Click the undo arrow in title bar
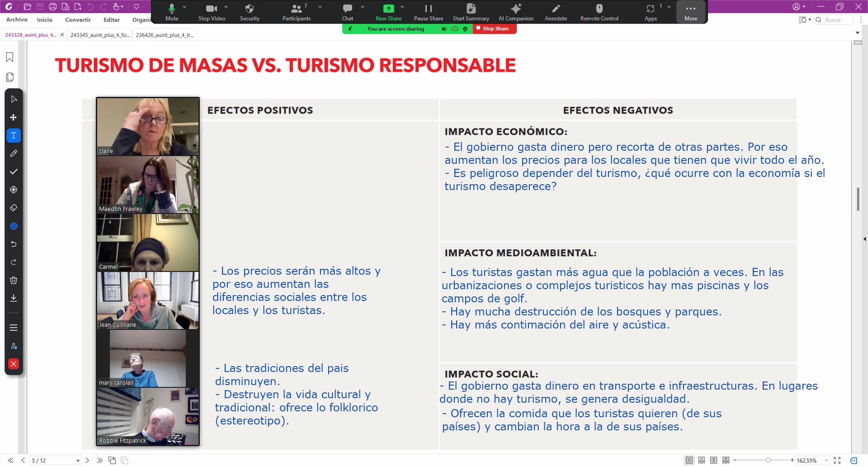The image size is (868, 467). 90,7
